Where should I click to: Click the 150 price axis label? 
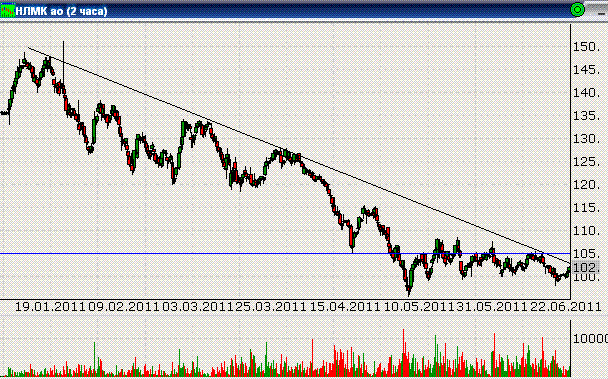click(x=586, y=47)
